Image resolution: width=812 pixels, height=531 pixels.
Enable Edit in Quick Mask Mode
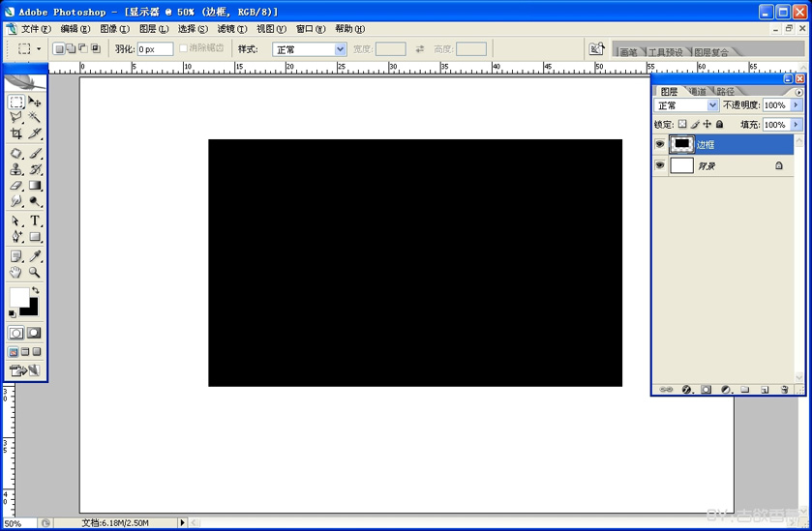(x=34, y=333)
